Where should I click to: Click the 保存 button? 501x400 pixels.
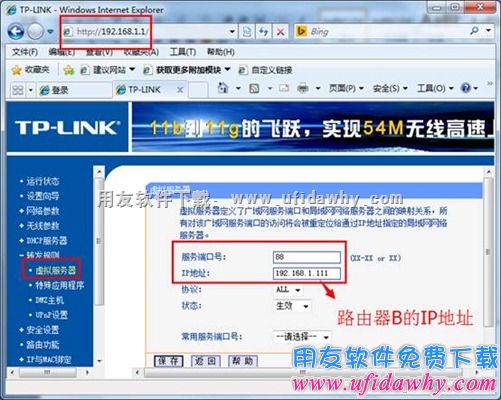pos(168,361)
